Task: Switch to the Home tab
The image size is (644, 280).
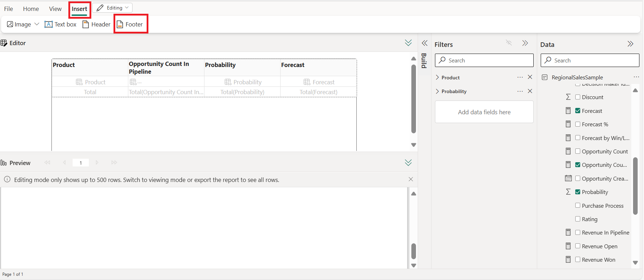Action: [x=31, y=9]
